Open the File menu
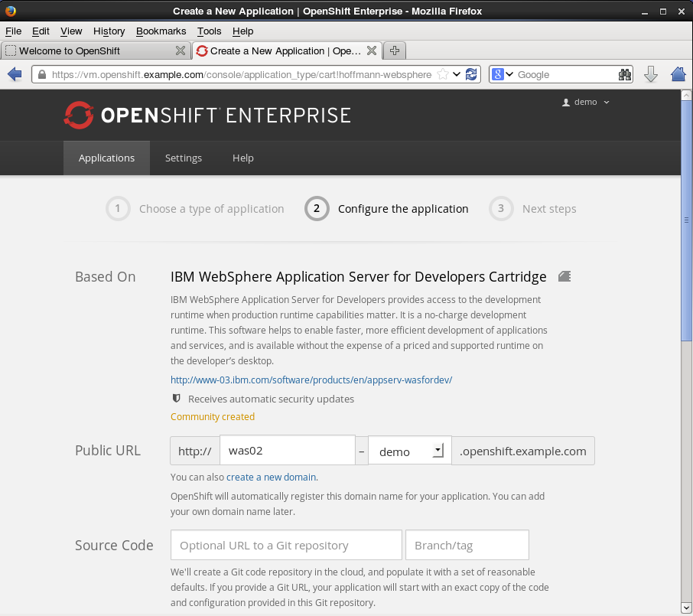 pos(13,31)
